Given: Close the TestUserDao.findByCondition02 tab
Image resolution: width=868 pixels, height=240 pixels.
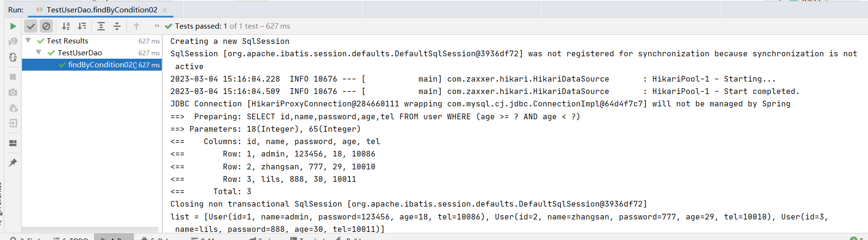Looking at the screenshot, I should pyautogui.click(x=165, y=10).
